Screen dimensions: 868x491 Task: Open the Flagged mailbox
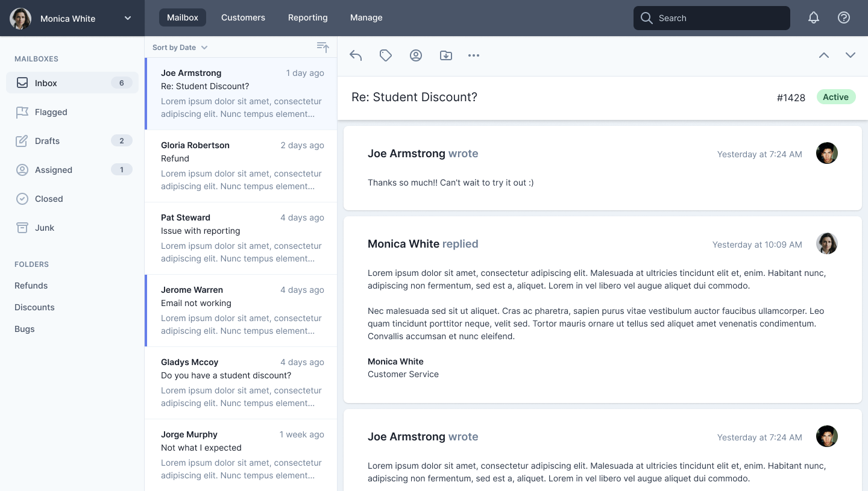tap(51, 112)
